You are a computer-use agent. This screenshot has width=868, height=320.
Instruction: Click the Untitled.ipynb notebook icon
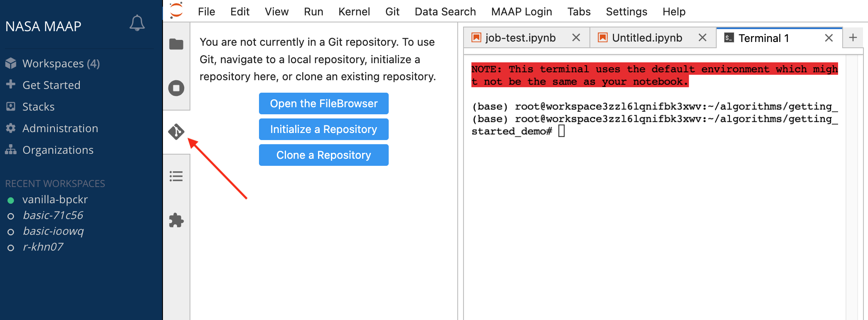[x=603, y=38]
